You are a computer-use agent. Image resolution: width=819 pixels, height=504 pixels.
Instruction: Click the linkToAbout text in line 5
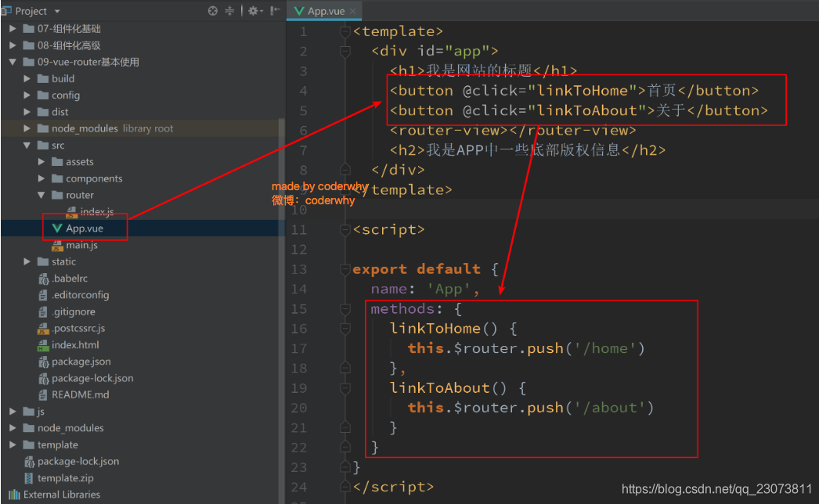[586, 110]
